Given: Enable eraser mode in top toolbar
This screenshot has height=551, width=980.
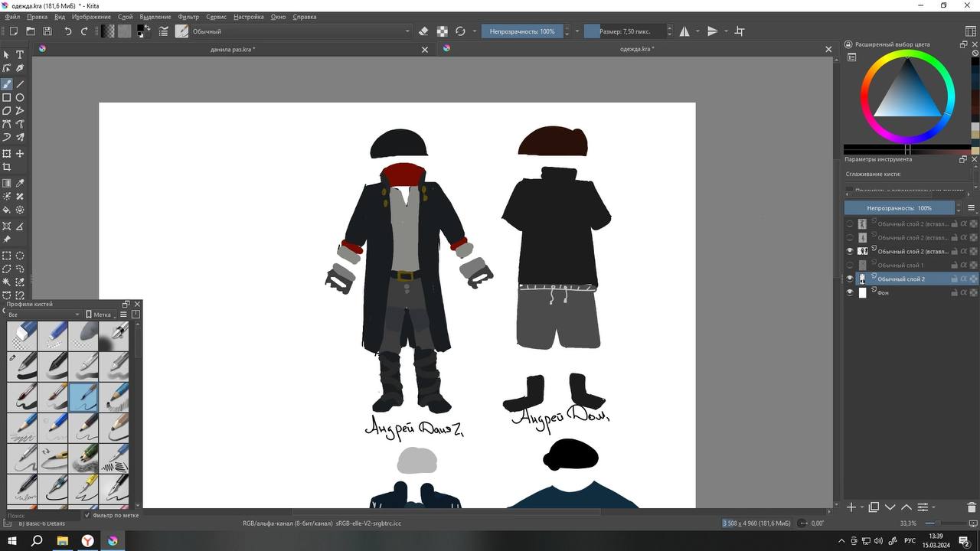Looking at the screenshot, I should pos(423,31).
